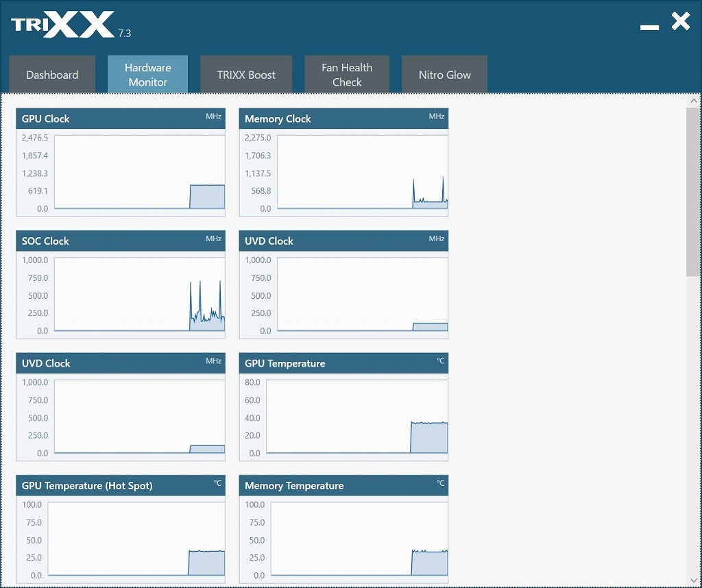Image resolution: width=702 pixels, height=588 pixels.
Task: Open the Dashboard tab
Action: pyautogui.click(x=52, y=75)
